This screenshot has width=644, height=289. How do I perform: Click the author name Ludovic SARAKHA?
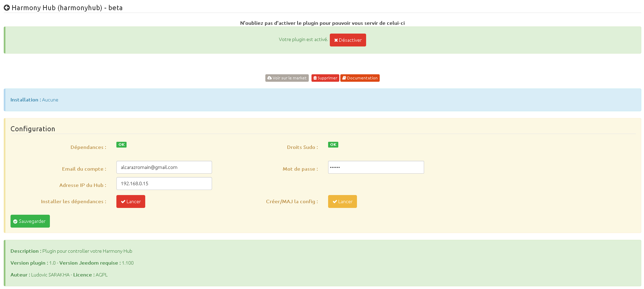pos(50,275)
